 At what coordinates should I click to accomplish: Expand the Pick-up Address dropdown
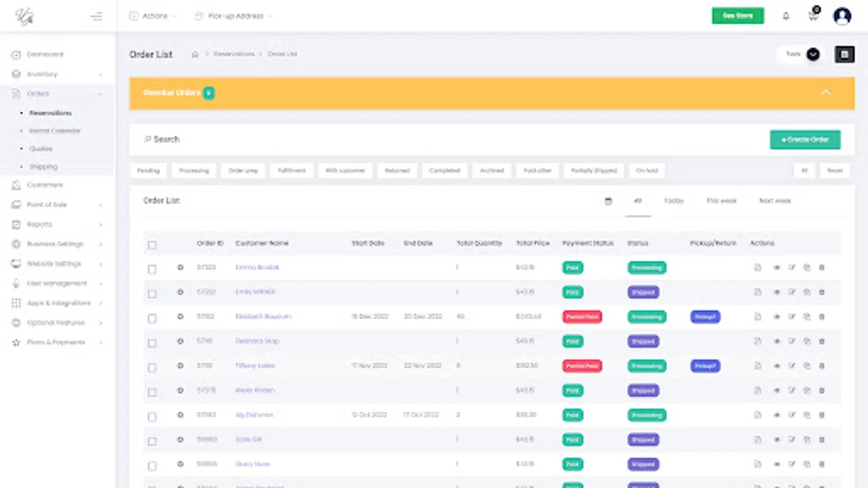coord(233,16)
